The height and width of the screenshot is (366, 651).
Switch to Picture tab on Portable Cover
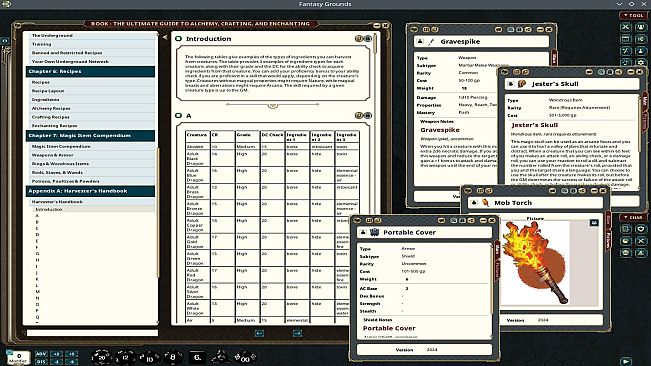click(x=497, y=270)
